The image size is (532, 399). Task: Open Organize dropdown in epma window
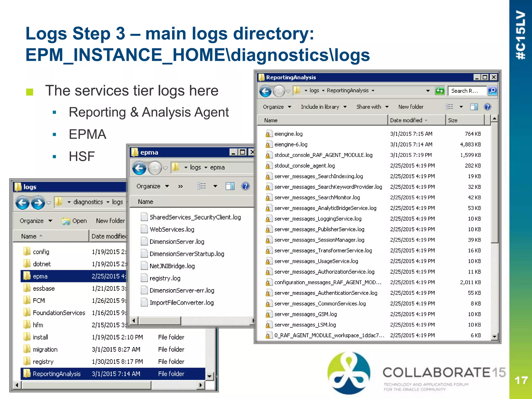(x=153, y=186)
